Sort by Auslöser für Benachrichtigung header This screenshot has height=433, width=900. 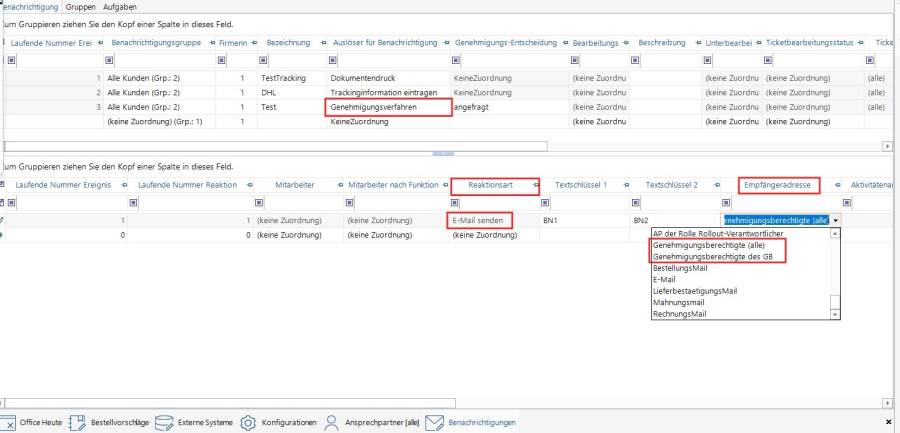point(383,43)
